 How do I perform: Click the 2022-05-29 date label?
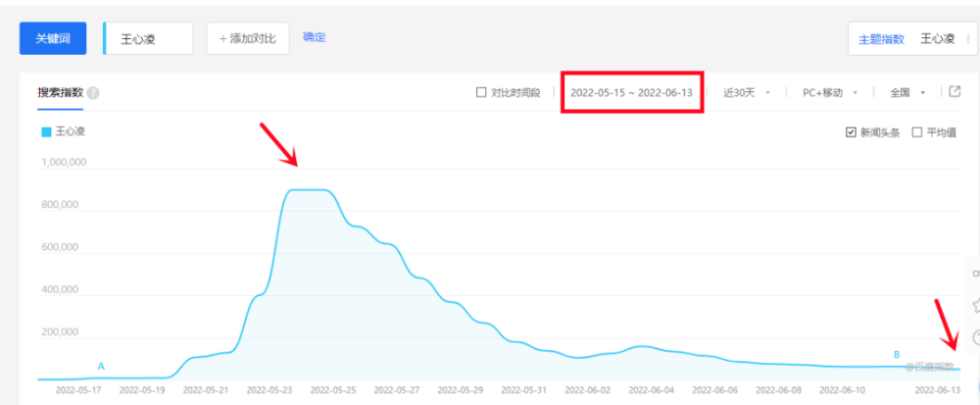(x=461, y=390)
